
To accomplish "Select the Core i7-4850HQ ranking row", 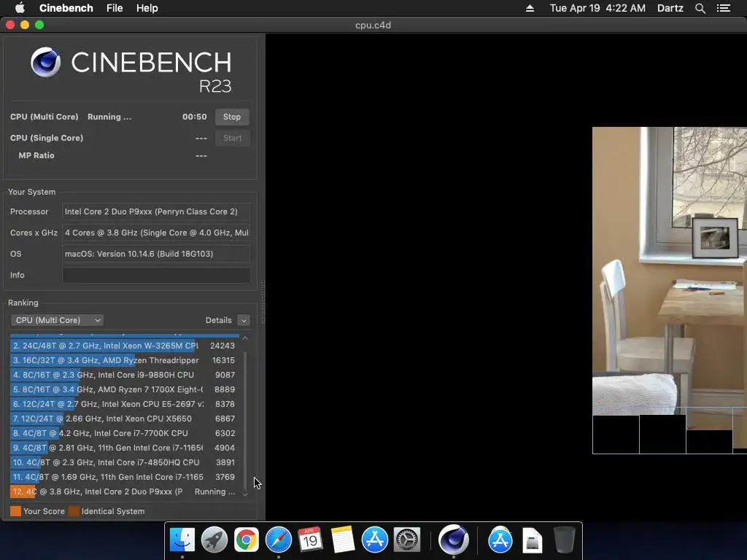I will pyautogui.click(x=124, y=462).
